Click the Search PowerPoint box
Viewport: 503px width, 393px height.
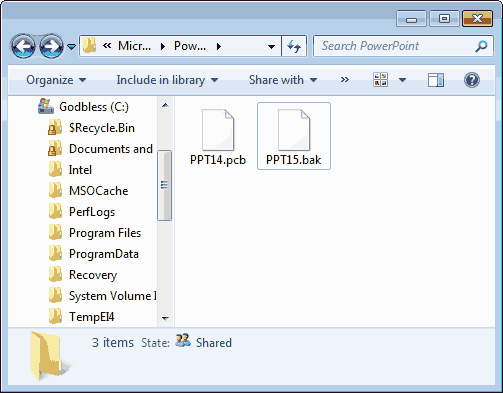tap(403, 46)
